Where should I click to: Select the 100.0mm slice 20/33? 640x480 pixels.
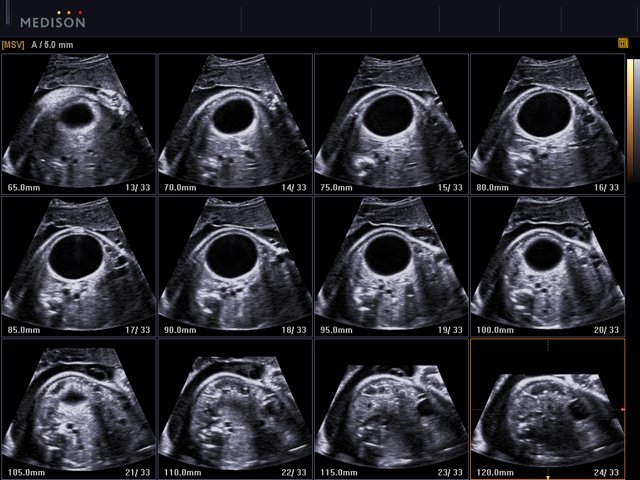click(x=547, y=265)
